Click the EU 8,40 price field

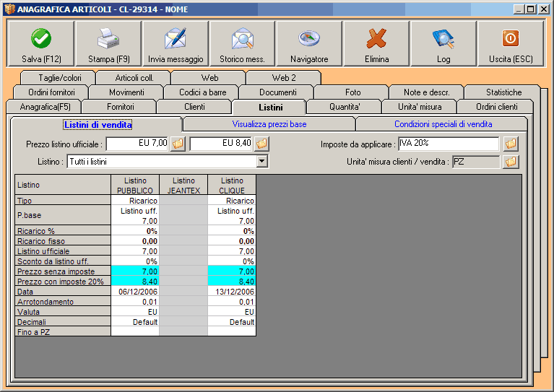[221, 144]
